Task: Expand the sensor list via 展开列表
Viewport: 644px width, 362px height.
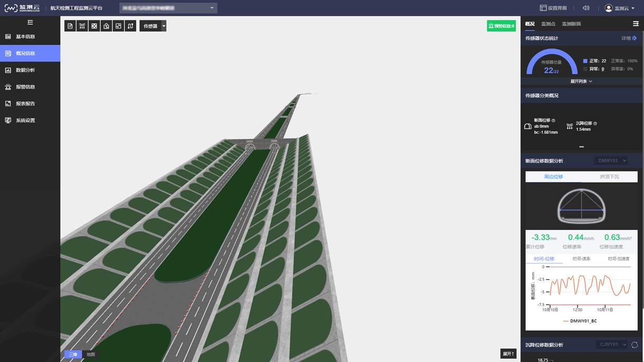Action: tap(581, 81)
